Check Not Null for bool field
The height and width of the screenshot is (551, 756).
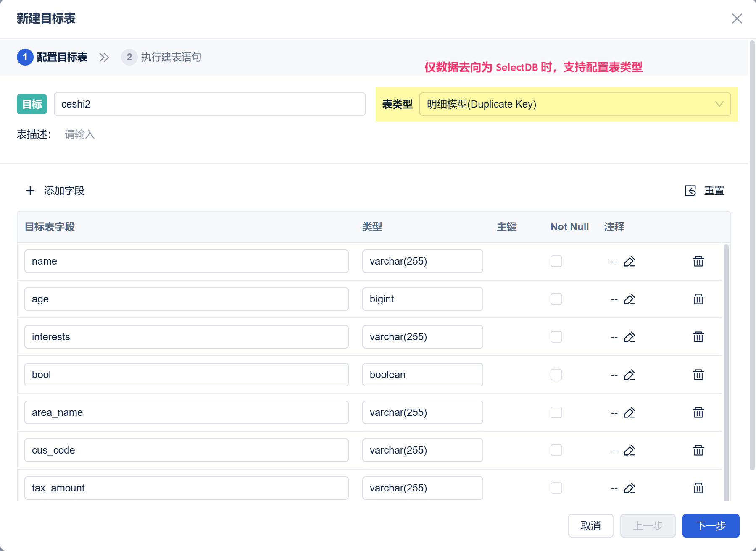(x=556, y=375)
